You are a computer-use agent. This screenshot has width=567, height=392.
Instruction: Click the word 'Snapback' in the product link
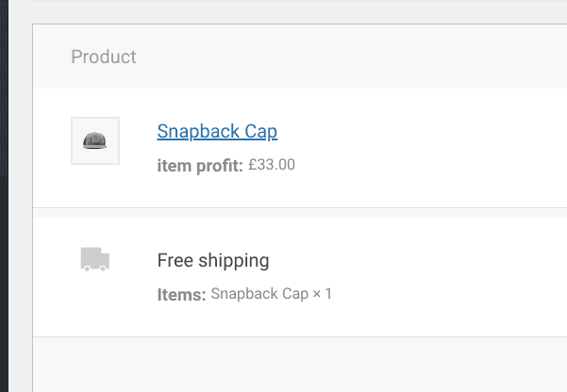(x=198, y=132)
